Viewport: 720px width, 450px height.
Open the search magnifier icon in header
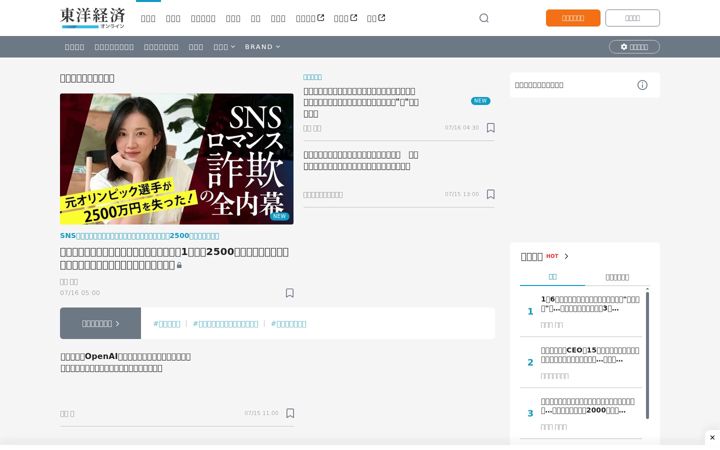click(484, 18)
